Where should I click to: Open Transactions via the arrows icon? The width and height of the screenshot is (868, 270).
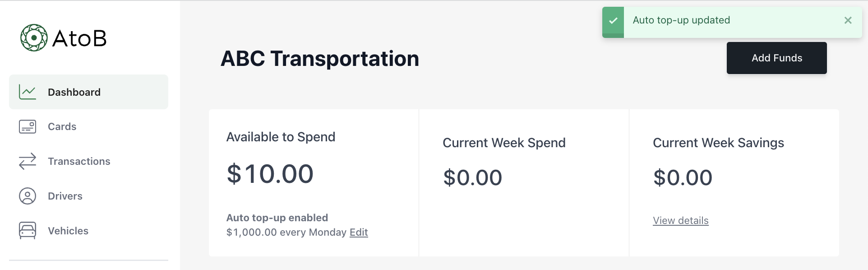tap(27, 161)
